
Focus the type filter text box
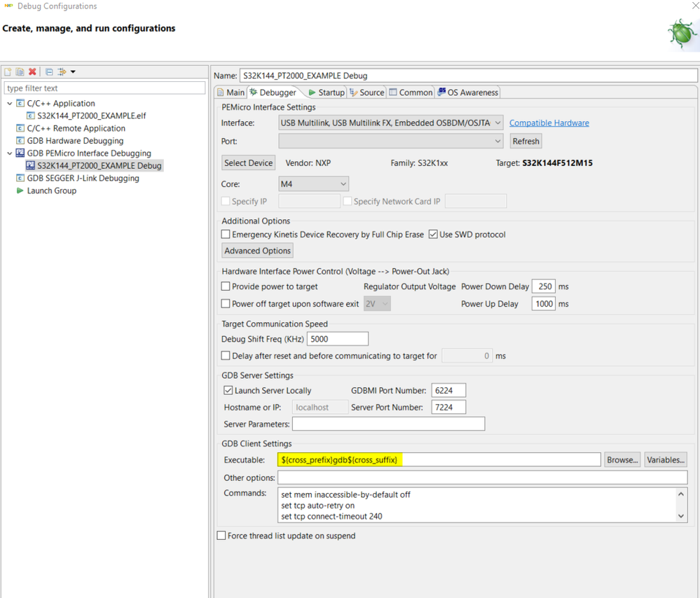pyautogui.click(x=104, y=88)
